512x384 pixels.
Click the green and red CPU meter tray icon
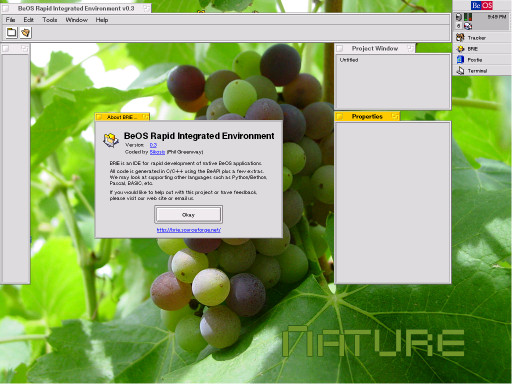(x=468, y=17)
